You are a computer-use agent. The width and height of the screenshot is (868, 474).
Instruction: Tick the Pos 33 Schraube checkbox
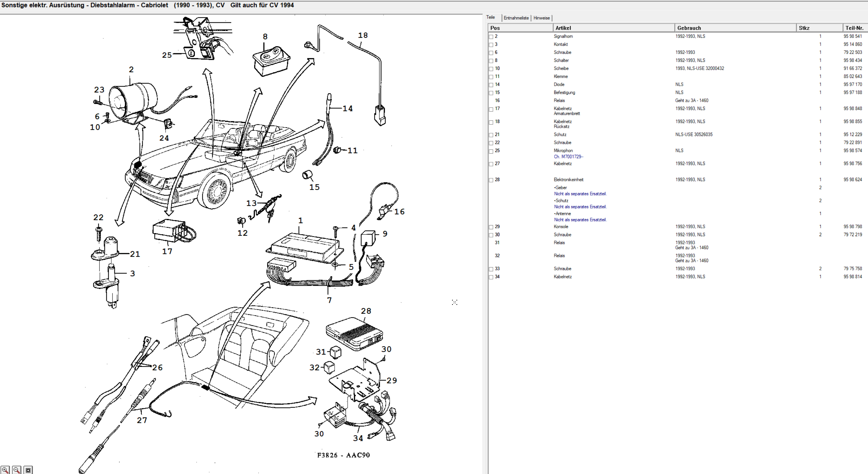pyautogui.click(x=491, y=269)
